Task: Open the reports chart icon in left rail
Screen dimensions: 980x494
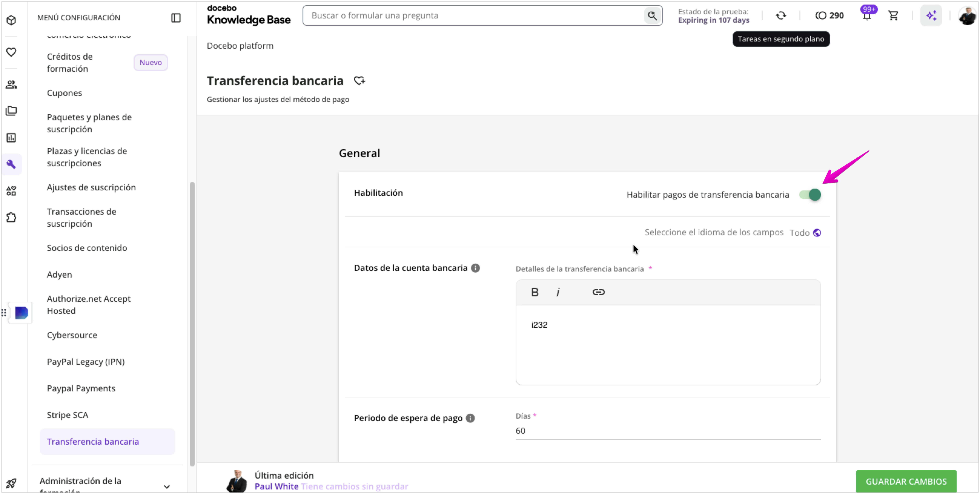Action: click(11, 138)
